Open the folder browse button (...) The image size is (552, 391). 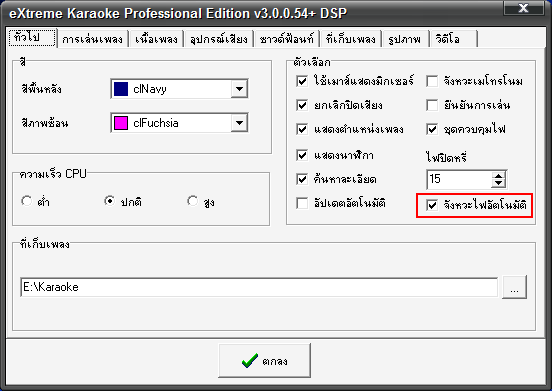[514, 287]
